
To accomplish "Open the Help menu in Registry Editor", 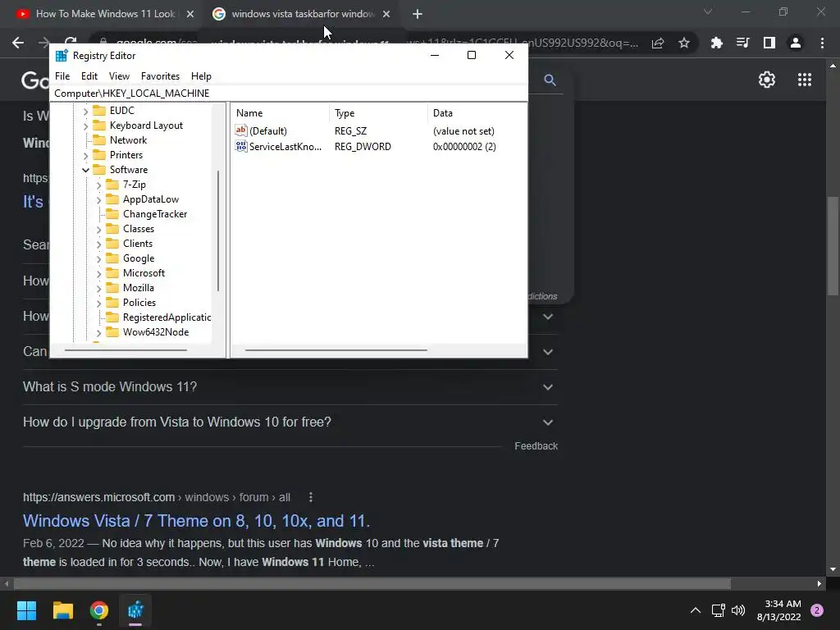I will click(201, 76).
